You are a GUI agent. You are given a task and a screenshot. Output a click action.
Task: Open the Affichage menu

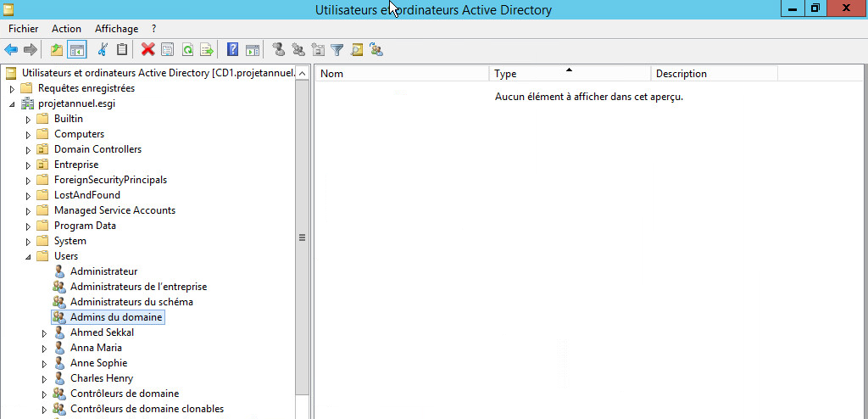pyautogui.click(x=116, y=29)
